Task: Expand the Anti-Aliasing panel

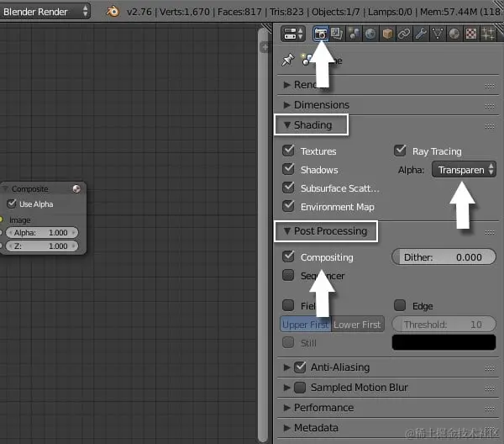Action: click(x=286, y=367)
